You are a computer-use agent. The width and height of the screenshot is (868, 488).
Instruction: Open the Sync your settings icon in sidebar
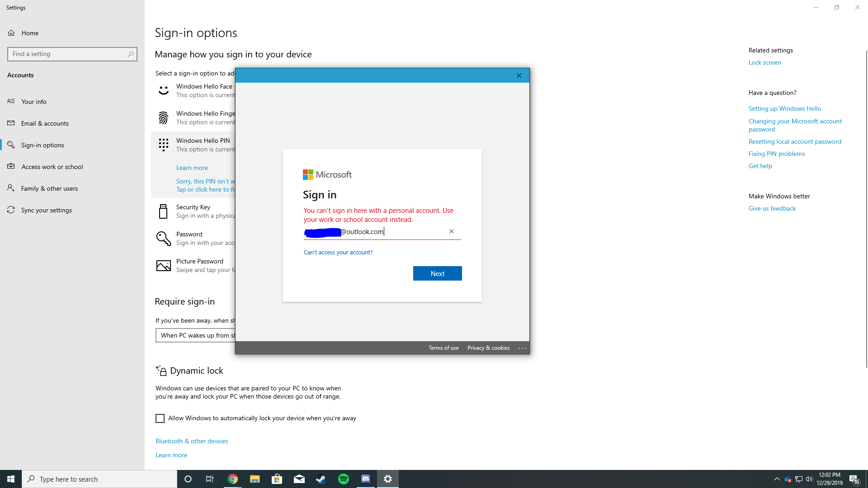11,210
